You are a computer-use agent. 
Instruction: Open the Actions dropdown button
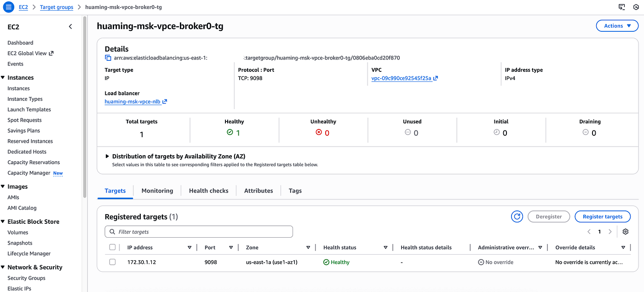click(617, 26)
